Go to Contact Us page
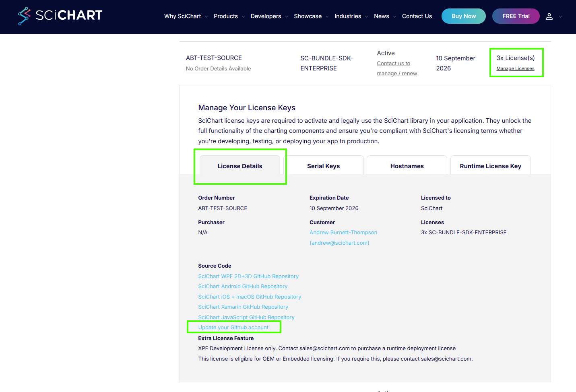This screenshot has height=392, width=576. coord(417,16)
